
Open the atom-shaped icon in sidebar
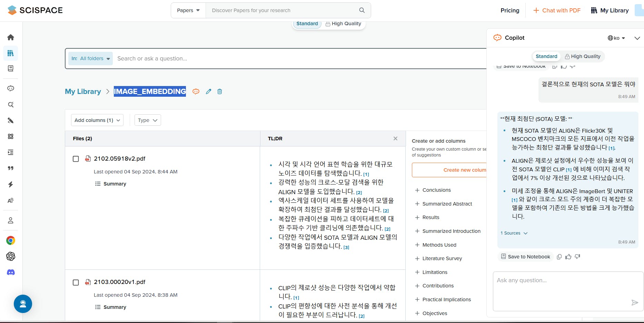point(11,136)
